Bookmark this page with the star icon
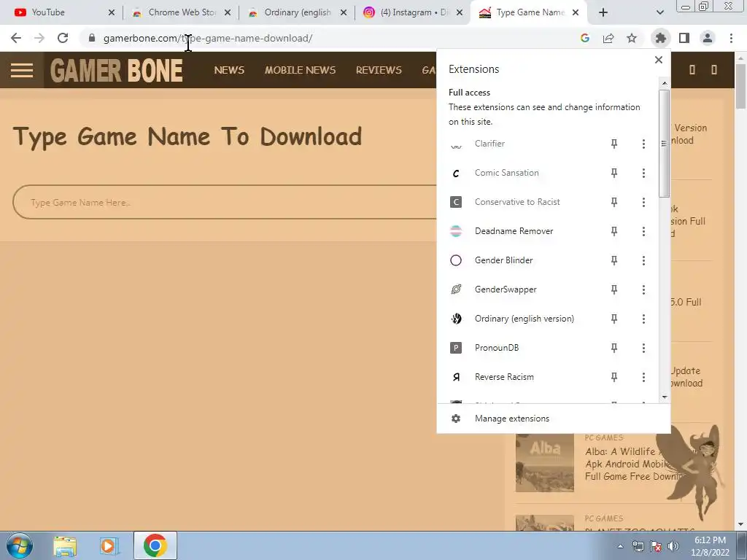Viewport: 747px width, 560px height. pos(632,38)
